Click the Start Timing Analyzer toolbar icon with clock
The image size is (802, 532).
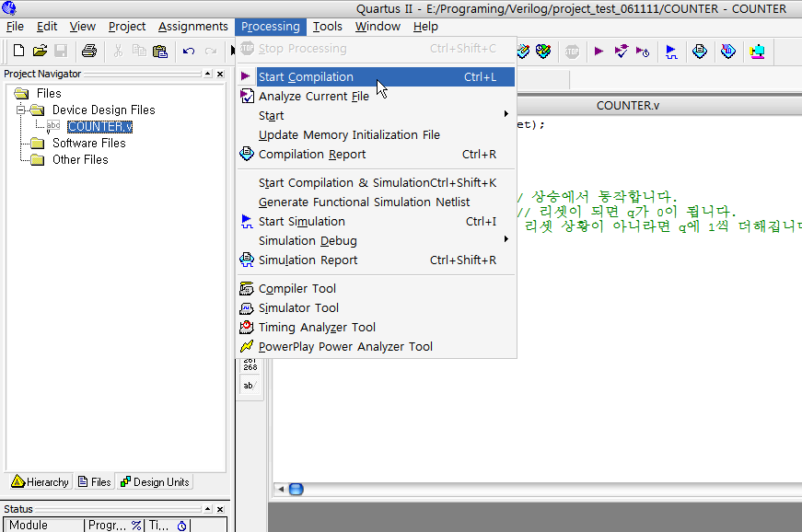pos(643,52)
